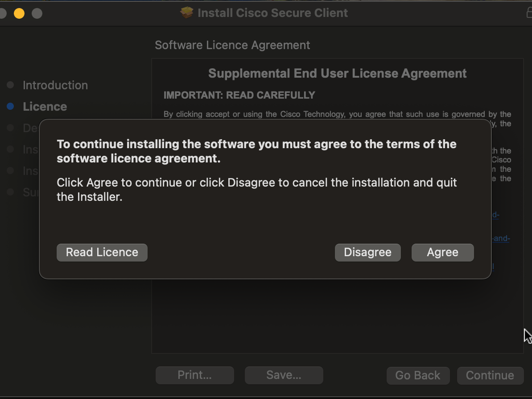The width and height of the screenshot is (532, 399).
Task: Select the Introduction step in the sidebar
Action: point(55,85)
